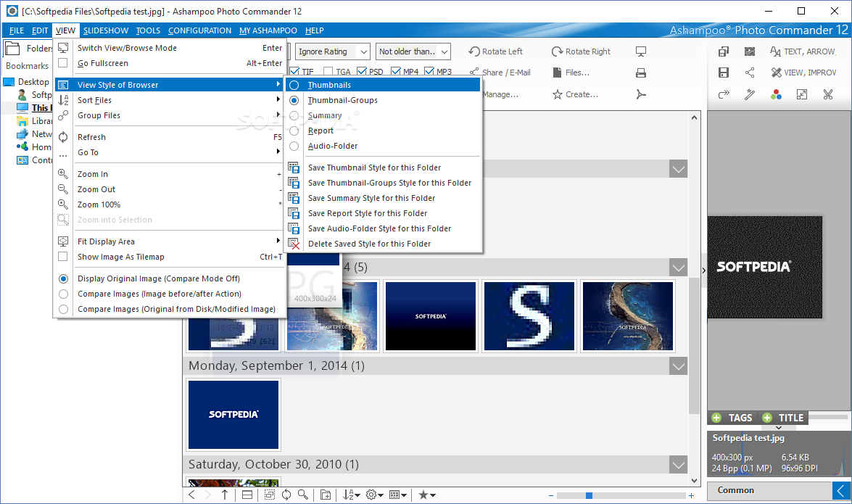The height and width of the screenshot is (504, 852).
Task: Toggle the MP3 file type checkbox
Action: point(429,71)
